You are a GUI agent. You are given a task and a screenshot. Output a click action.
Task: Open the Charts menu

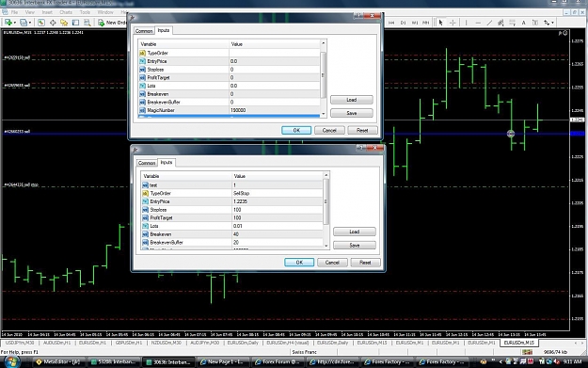coord(66,12)
